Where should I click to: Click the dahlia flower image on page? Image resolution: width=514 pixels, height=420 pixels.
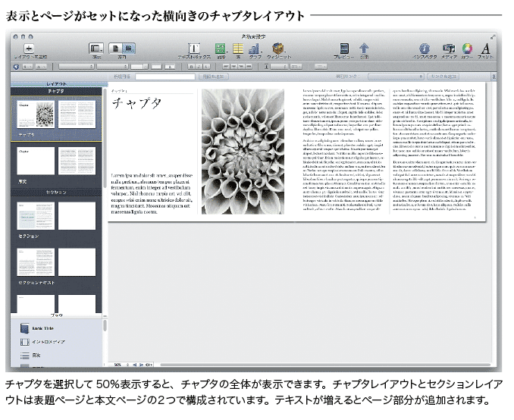click(x=243, y=152)
